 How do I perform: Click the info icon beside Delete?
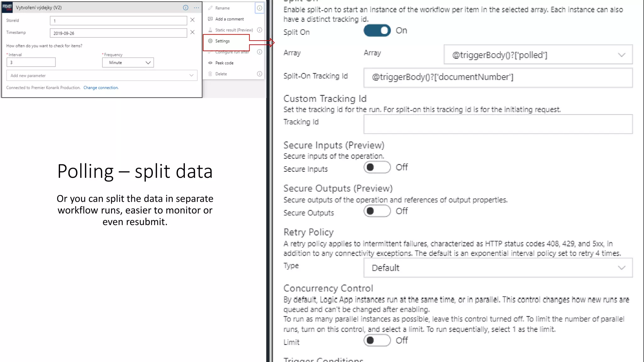pyautogui.click(x=259, y=74)
